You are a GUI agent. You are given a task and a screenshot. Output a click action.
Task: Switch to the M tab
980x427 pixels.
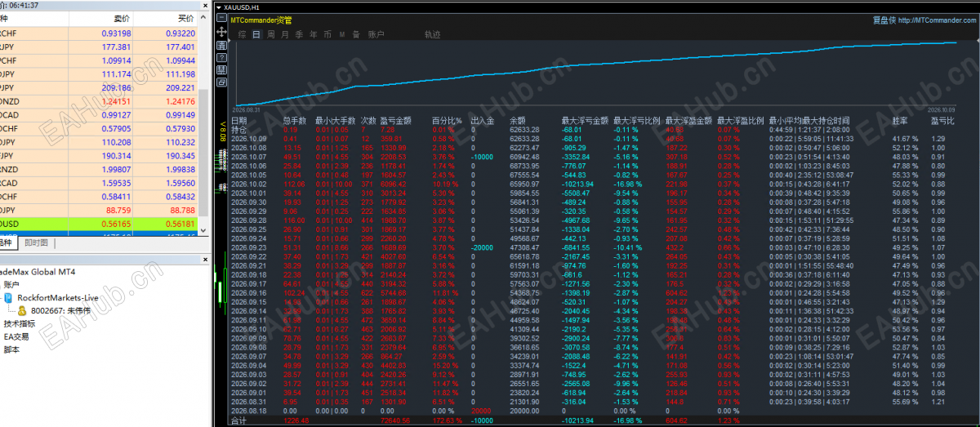pyautogui.click(x=341, y=34)
